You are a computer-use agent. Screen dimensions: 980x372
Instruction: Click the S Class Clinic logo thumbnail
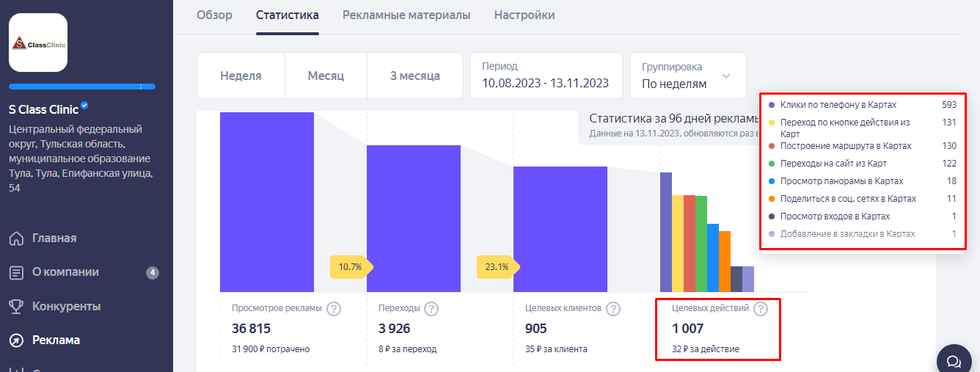[38, 43]
